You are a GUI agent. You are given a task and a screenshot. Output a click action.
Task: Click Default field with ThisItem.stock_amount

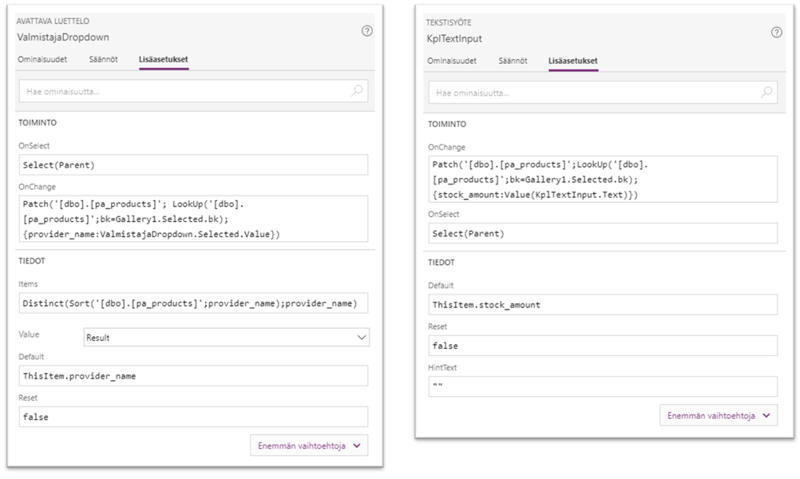(603, 303)
